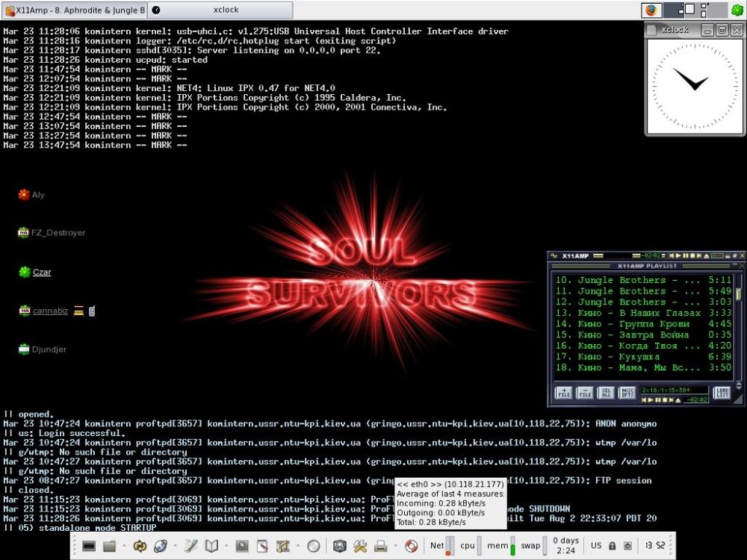The image size is (747, 560).
Task: Open the open-book launcher in panel
Action: click(x=211, y=546)
